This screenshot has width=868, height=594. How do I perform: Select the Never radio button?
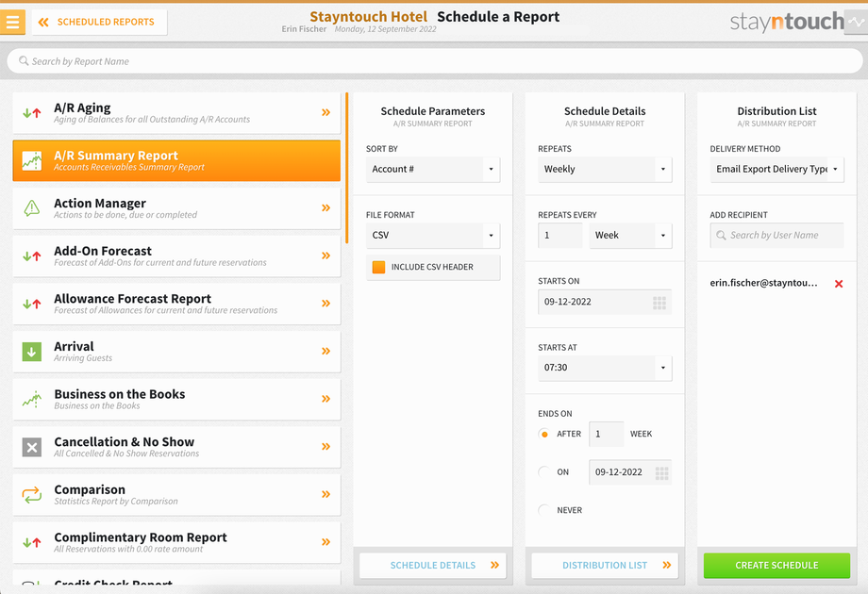click(x=544, y=510)
